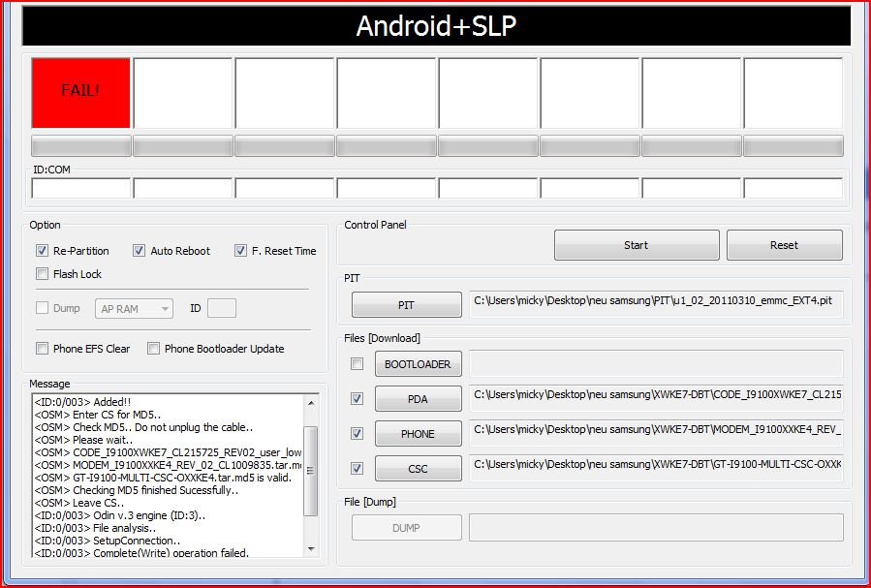
Task: Click the Message log scrollbar up arrow
Action: (310, 402)
